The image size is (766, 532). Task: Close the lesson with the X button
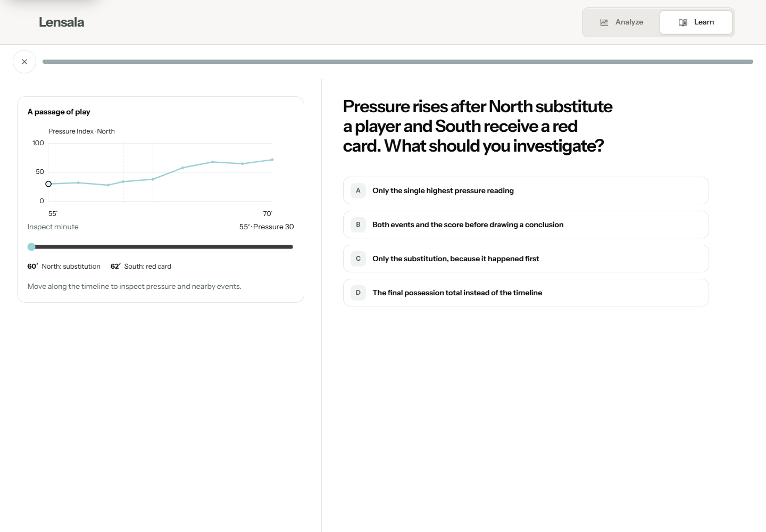click(x=24, y=62)
